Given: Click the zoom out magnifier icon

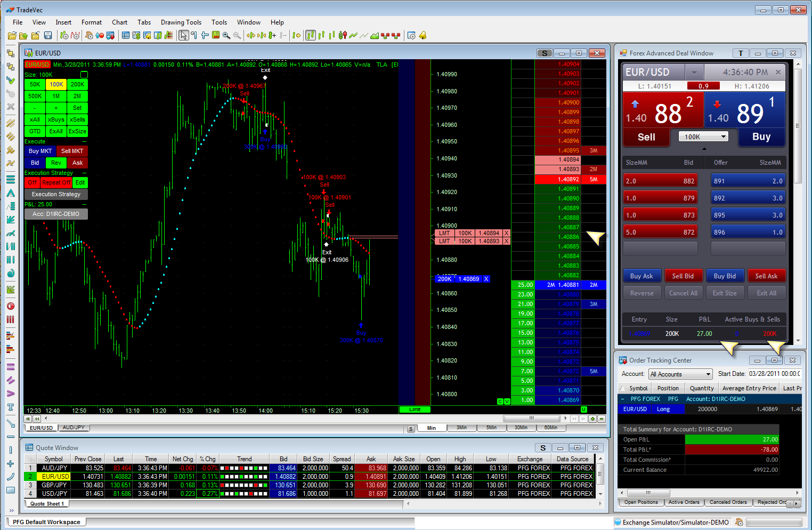Looking at the screenshot, I should (237, 36).
